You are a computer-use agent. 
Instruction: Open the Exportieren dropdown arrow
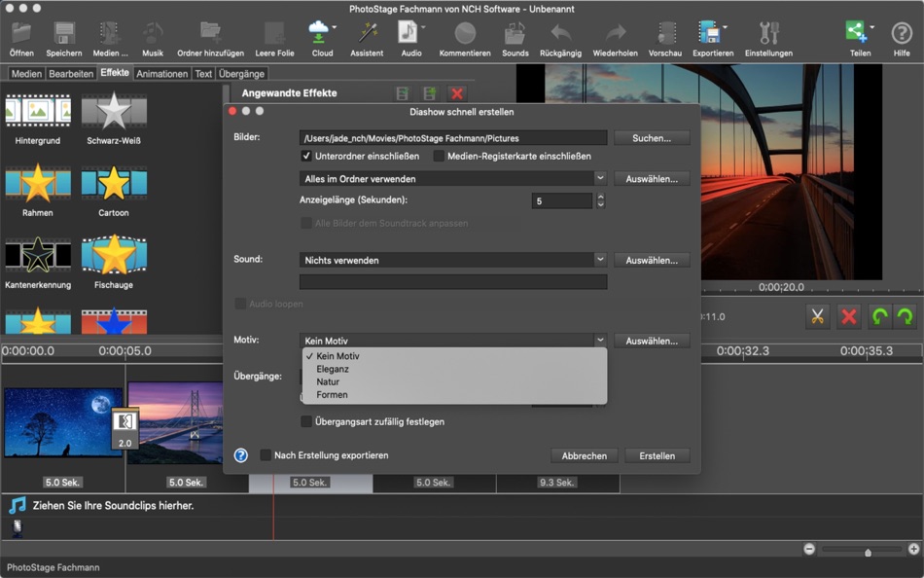(725, 27)
